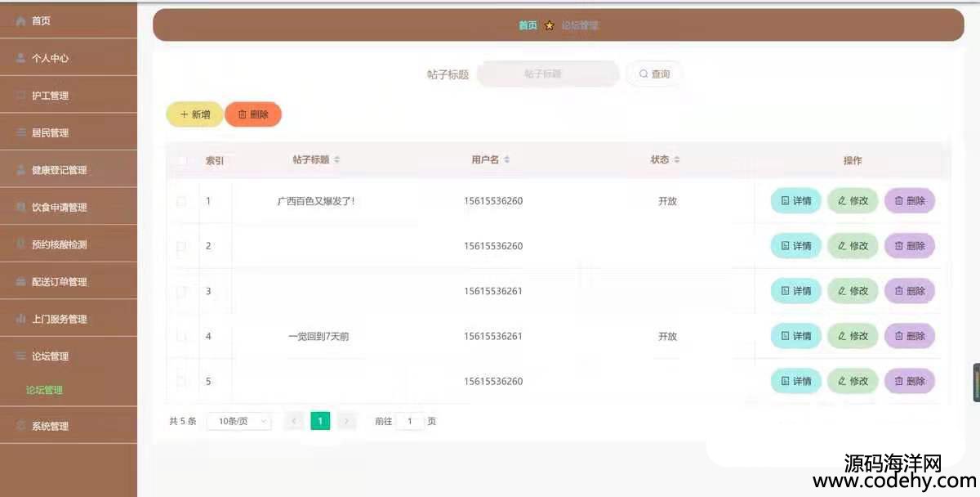The width and height of the screenshot is (980, 497).
Task: Open the 10条/页 page size dropdown
Action: point(239,421)
